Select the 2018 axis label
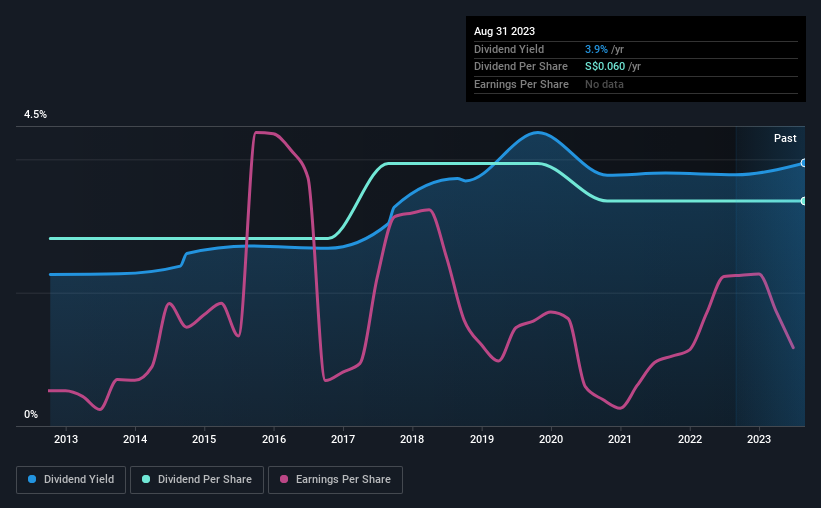This screenshot has height=508, width=821. pyautogui.click(x=412, y=439)
